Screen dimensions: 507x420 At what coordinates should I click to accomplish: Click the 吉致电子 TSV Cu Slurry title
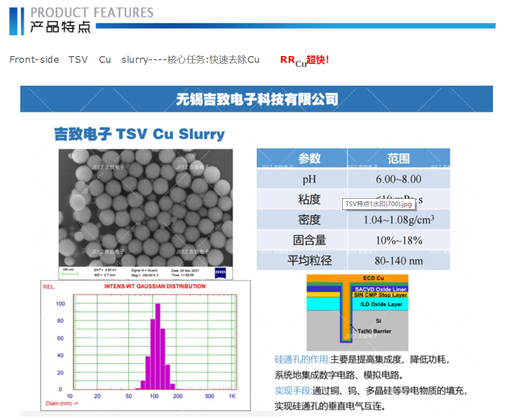(x=140, y=134)
